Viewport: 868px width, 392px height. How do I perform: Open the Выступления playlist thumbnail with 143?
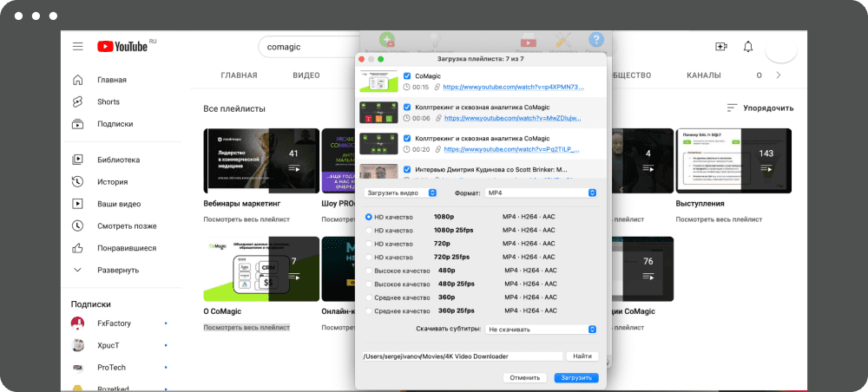click(733, 160)
